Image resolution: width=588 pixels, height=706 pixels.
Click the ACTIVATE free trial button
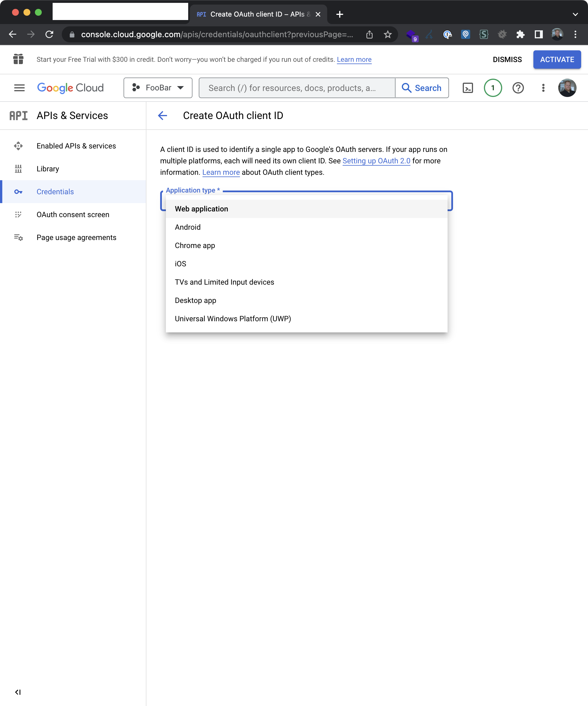[x=557, y=60]
